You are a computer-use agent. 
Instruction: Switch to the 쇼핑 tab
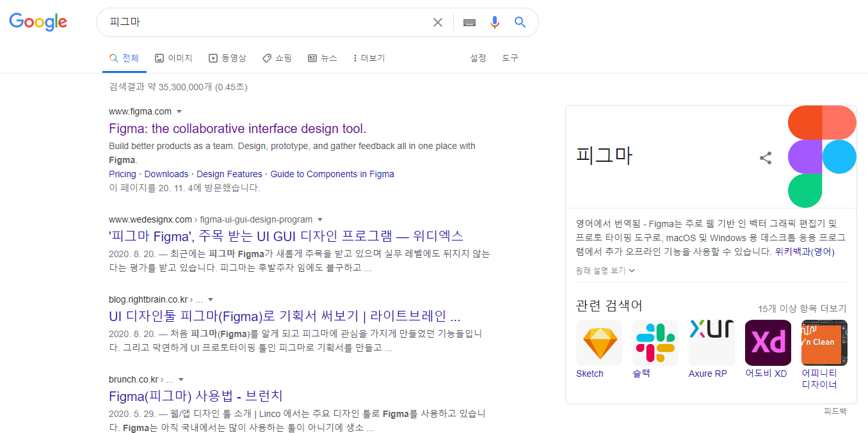277,58
